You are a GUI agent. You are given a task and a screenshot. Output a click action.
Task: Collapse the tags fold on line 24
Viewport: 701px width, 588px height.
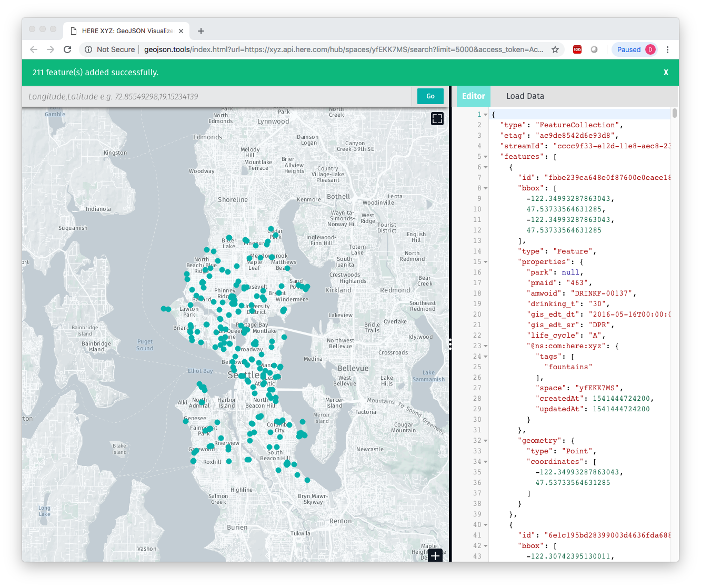[x=485, y=357]
